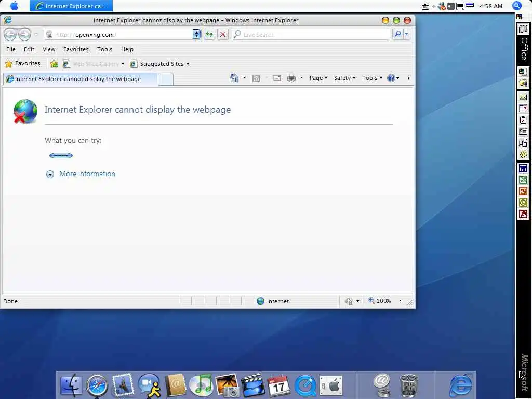Click the 4:58 AM clock
This screenshot has width=532, height=399.
(x=490, y=6)
